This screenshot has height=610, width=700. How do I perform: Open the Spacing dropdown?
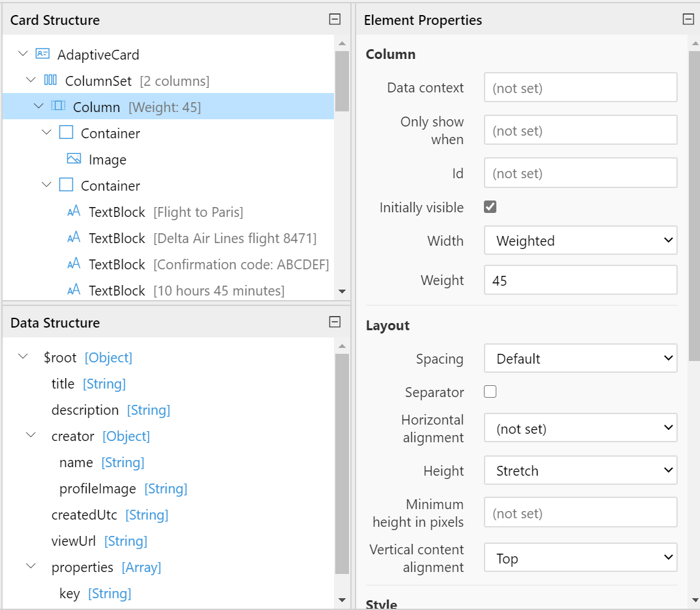click(x=580, y=358)
